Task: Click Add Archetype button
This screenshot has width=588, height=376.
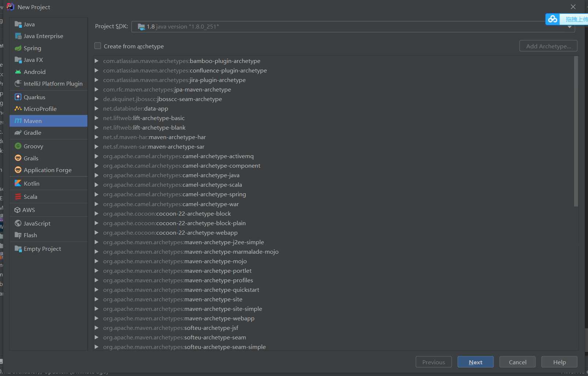Action: 548,46
